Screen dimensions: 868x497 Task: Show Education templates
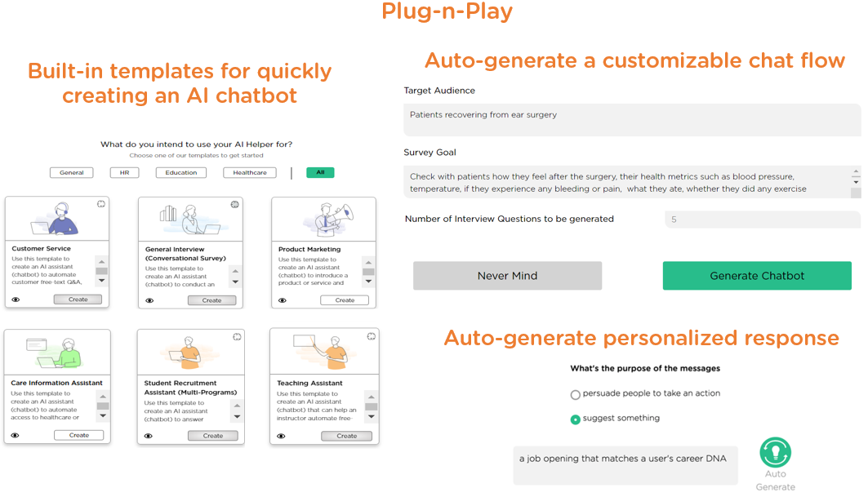(x=181, y=173)
